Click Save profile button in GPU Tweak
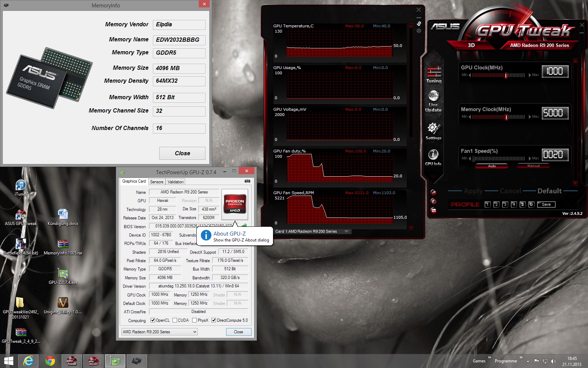Viewport: 588px width, 368px height. point(546,204)
